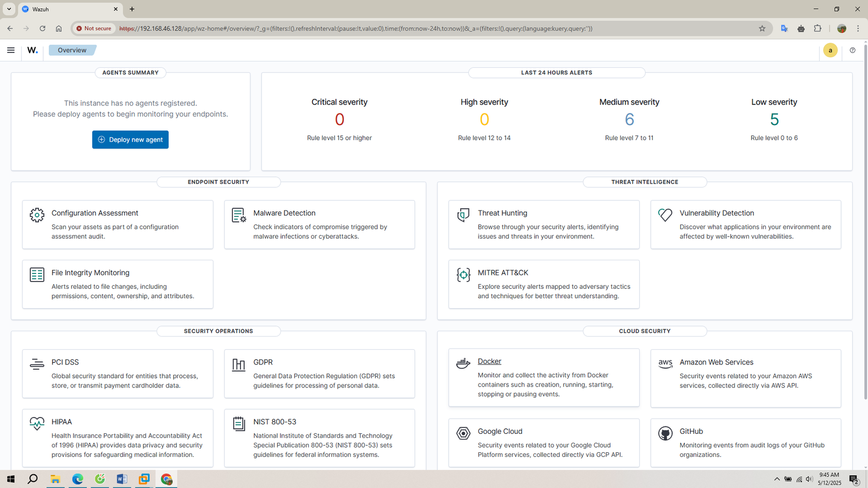Click the Threat Hunting shield icon
Screen dimensions: 868x488
pyautogui.click(x=463, y=215)
